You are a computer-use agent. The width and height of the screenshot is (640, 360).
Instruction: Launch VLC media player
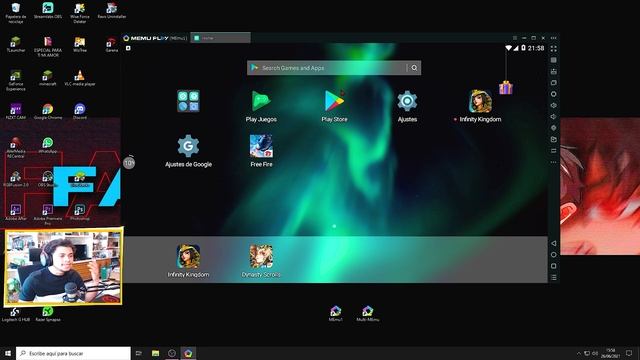[x=80, y=78]
